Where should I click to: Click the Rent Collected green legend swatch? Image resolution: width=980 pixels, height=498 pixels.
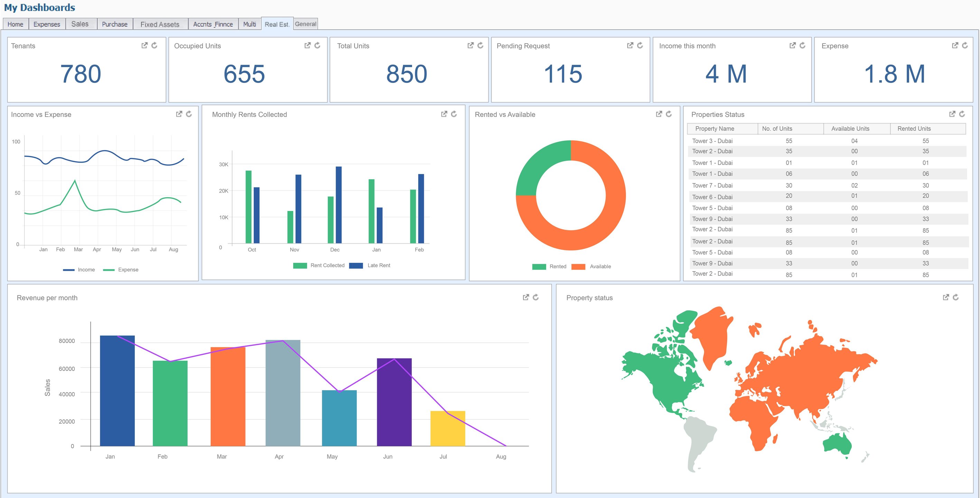click(300, 265)
